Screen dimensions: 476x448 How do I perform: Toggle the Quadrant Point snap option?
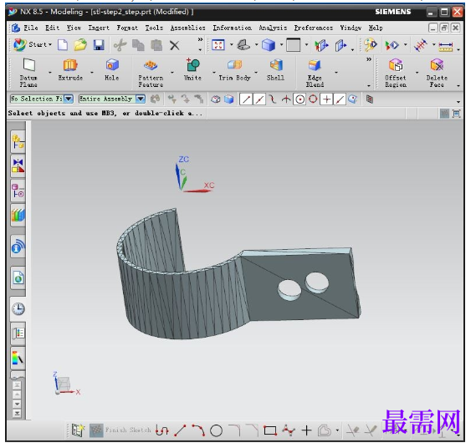click(313, 99)
